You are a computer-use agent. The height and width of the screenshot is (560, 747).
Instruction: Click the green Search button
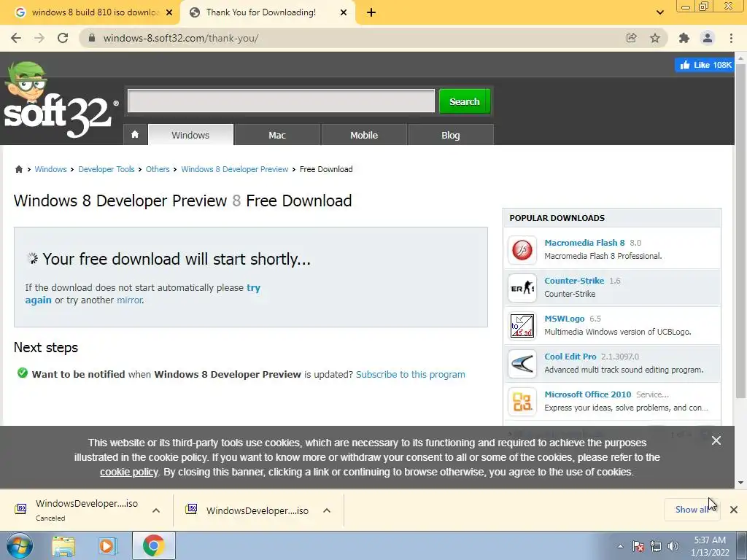click(x=465, y=101)
